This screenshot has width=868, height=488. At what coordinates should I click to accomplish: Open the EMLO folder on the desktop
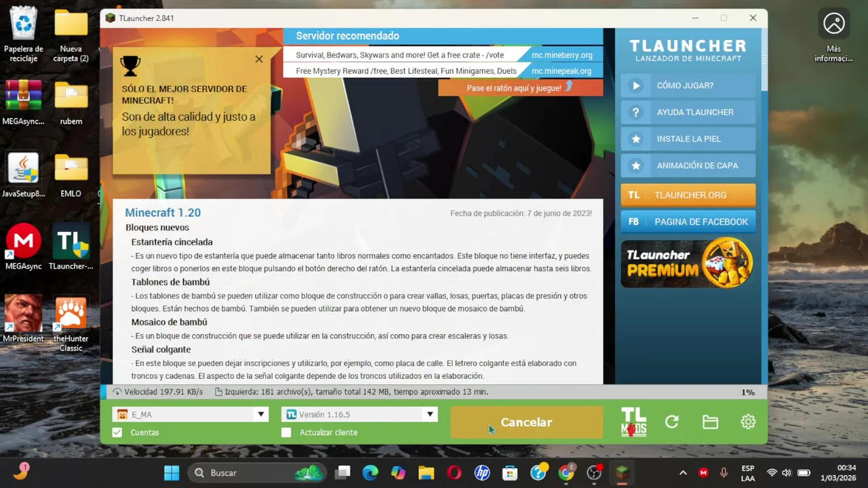[x=71, y=176]
